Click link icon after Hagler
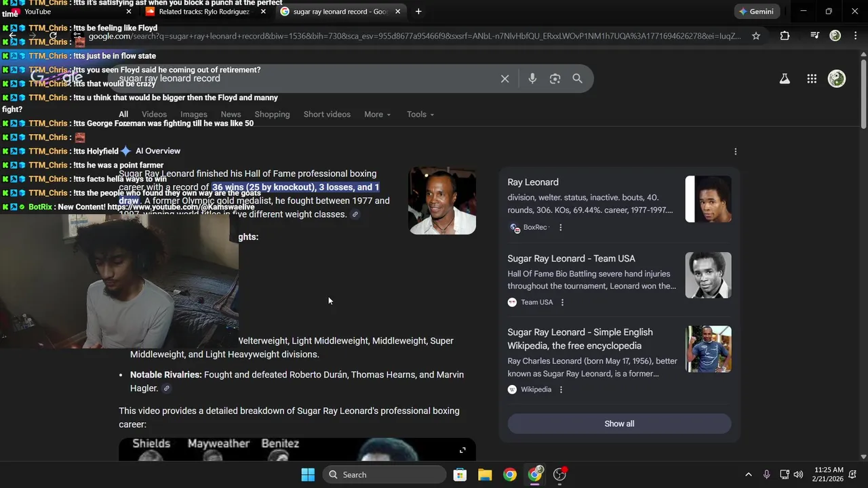Screen dimensions: 868x488 click(166, 388)
